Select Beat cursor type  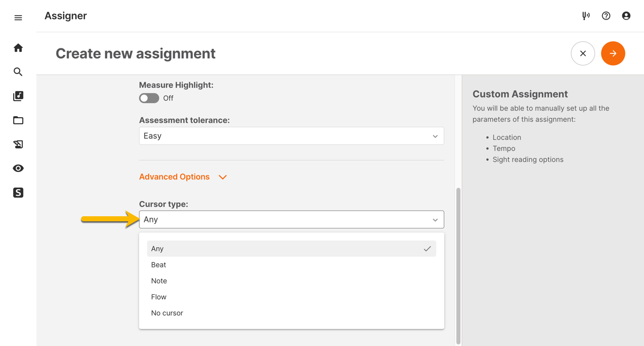coord(292,265)
